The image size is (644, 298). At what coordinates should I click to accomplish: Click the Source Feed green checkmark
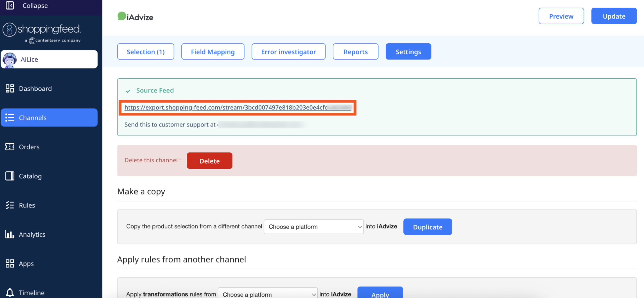click(x=128, y=91)
